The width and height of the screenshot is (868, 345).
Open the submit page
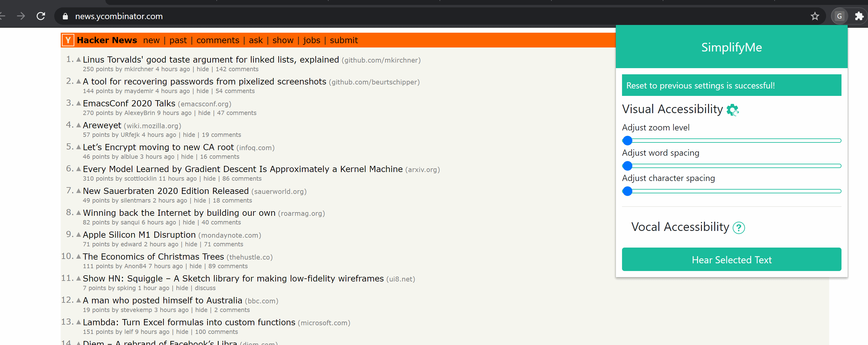click(343, 40)
